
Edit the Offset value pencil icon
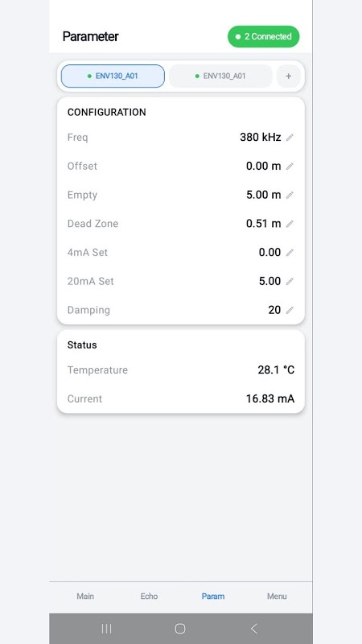290,167
